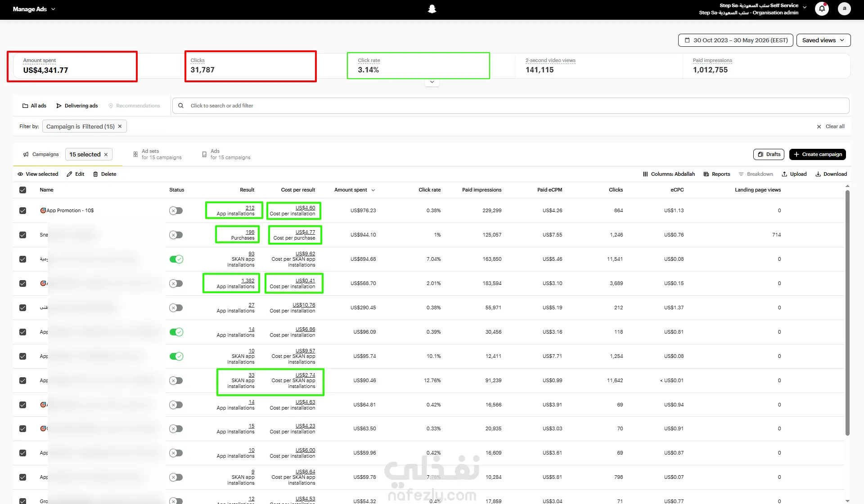Click the Ad sets grid icon
The width and height of the screenshot is (864, 504).
[x=135, y=154]
